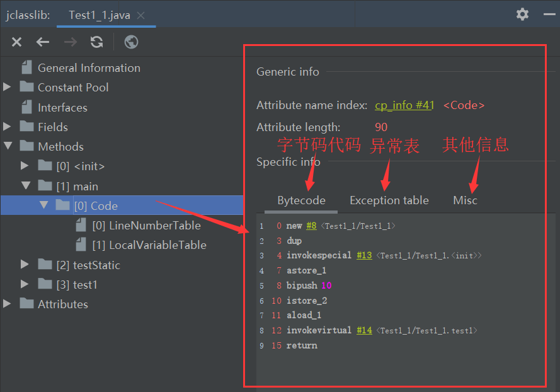Click the reload class file icon

(96, 42)
